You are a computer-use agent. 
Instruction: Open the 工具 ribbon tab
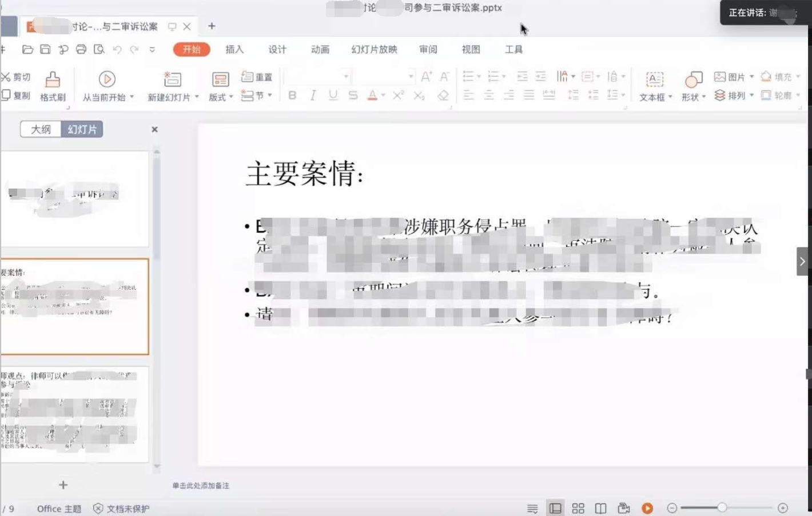(514, 50)
